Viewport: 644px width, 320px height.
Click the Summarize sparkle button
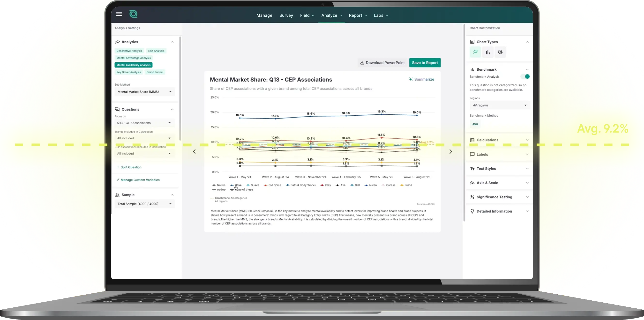[421, 79]
